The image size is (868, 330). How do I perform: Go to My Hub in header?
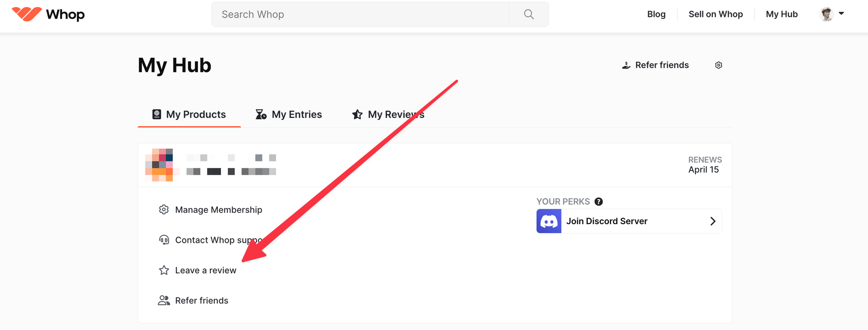[x=782, y=14]
